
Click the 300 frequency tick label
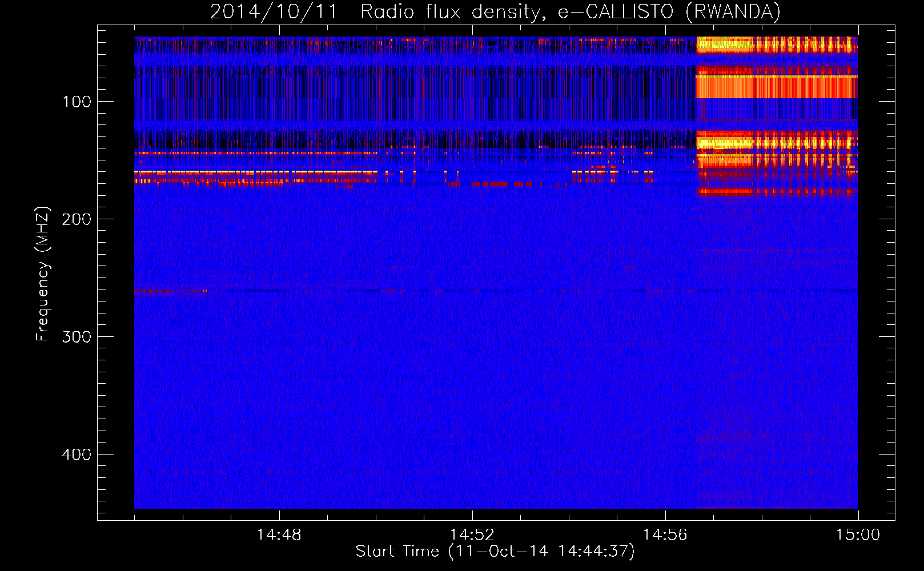click(77, 337)
